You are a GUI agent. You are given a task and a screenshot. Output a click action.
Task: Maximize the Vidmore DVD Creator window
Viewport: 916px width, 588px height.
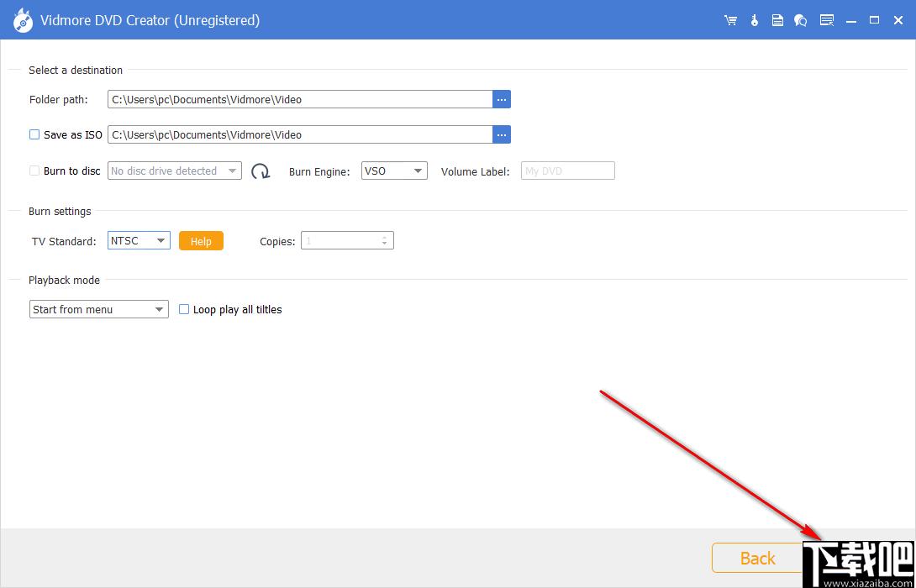coord(875,20)
